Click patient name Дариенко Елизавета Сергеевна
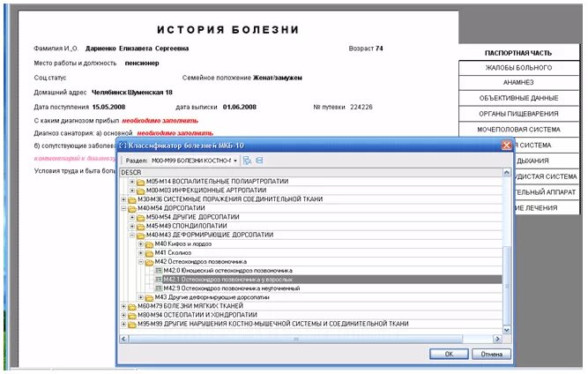Screen dimensions: 588x374 [137, 49]
